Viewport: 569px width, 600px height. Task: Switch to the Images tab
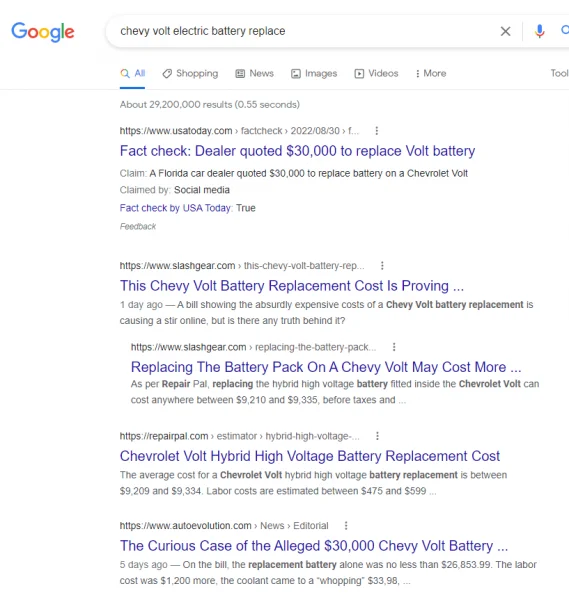pyautogui.click(x=314, y=73)
